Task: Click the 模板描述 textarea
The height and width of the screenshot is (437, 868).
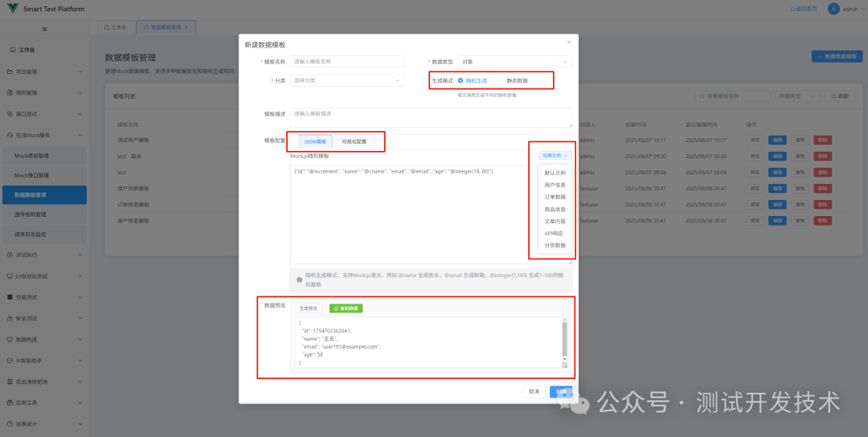Action: [432, 118]
